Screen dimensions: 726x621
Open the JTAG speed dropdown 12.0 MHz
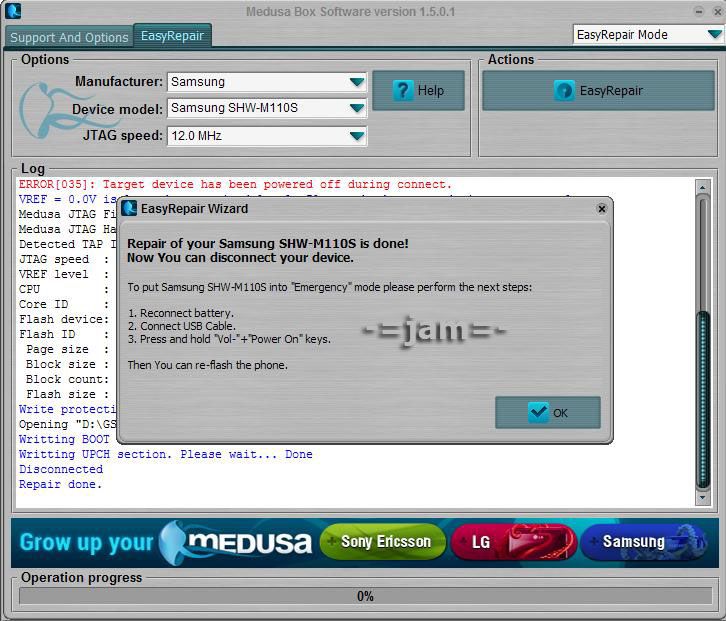(x=267, y=136)
